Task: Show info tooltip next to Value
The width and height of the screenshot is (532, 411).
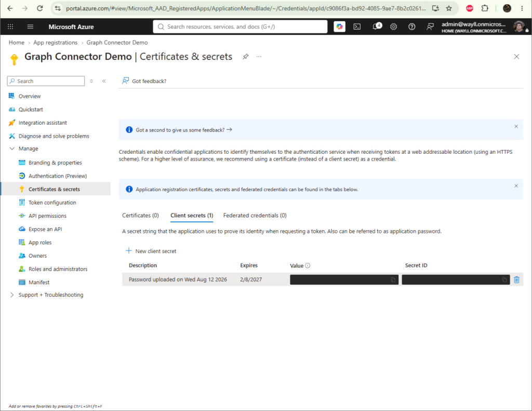Action: click(308, 266)
